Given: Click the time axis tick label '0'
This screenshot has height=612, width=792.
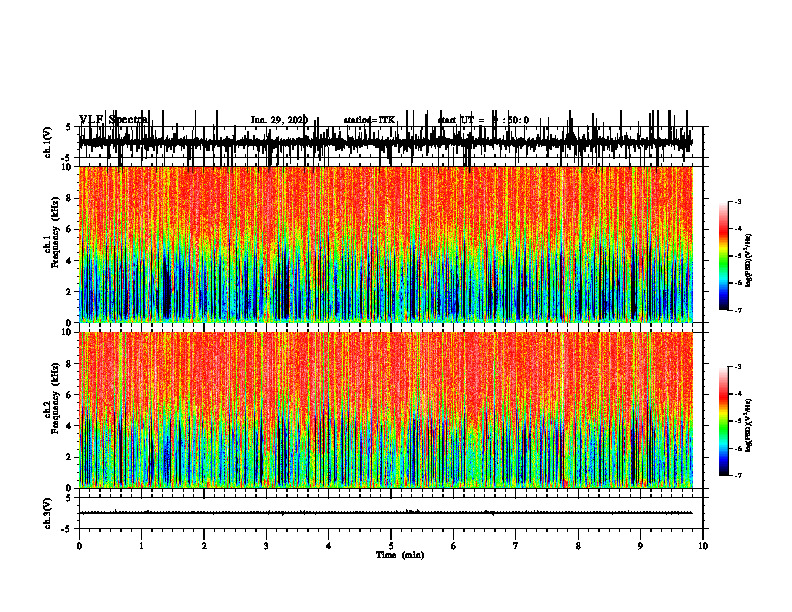Looking at the screenshot, I should [79, 546].
